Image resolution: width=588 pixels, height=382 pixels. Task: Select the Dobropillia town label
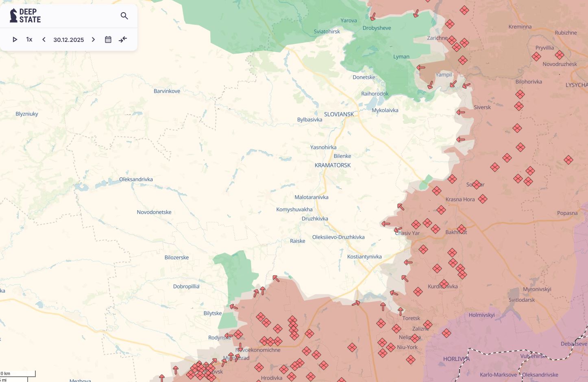(186, 286)
